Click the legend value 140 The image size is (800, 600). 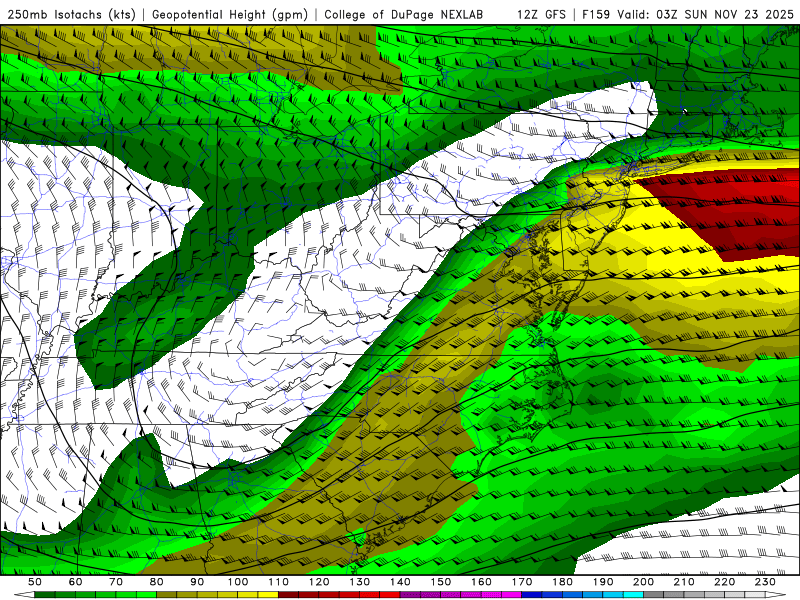pos(400,582)
